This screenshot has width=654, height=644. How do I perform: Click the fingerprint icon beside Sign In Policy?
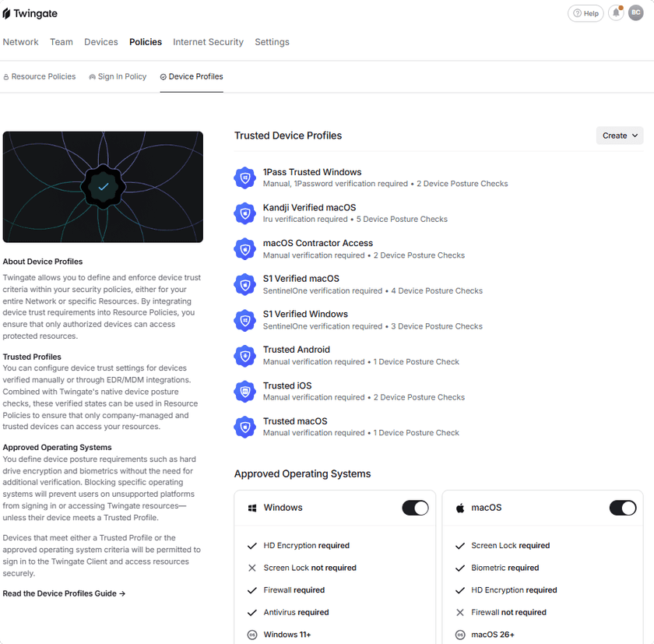(92, 77)
